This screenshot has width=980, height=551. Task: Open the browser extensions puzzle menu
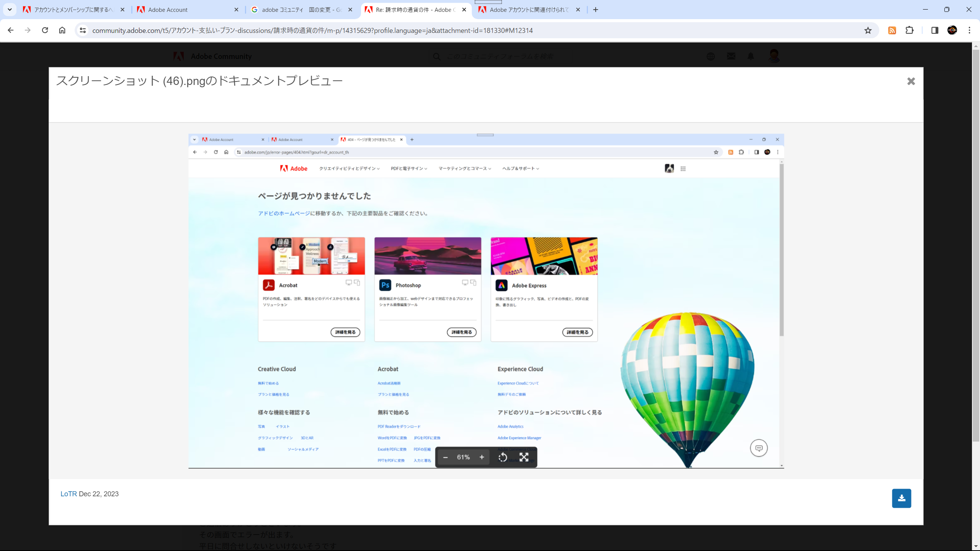910,30
